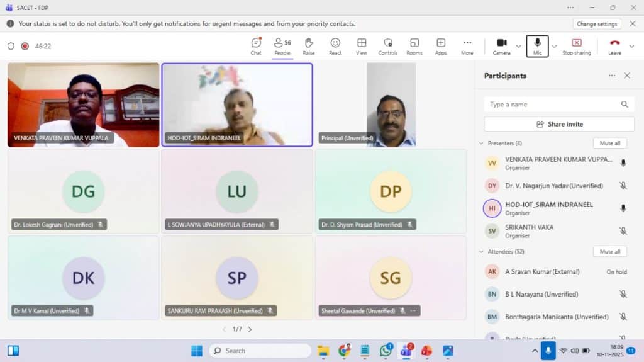
Task: Toggle SRIKANTH VAKA's mic icon
Action: pyautogui.click(x=623, y=231)
